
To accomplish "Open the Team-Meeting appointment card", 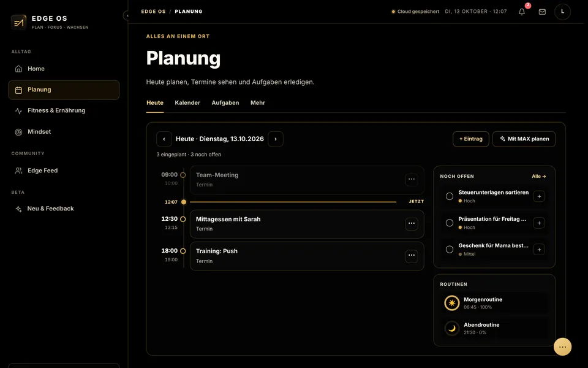I will tap(307, 180).
